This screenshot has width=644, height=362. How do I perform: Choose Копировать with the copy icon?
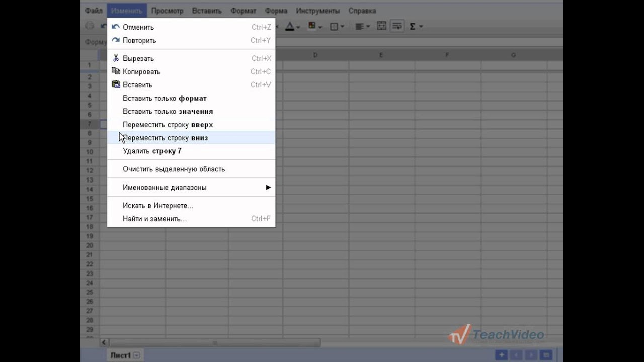coord(191,71)
